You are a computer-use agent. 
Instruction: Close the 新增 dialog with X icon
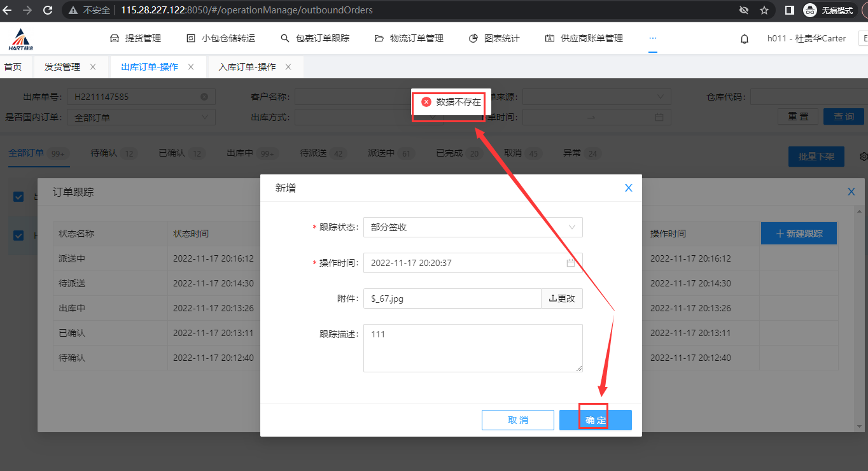[x=628, y=188]
